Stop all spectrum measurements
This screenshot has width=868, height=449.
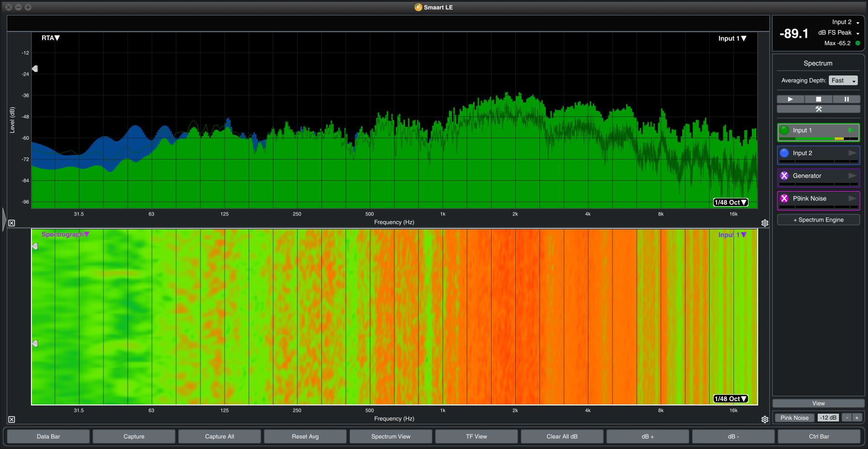coord(818,99)
